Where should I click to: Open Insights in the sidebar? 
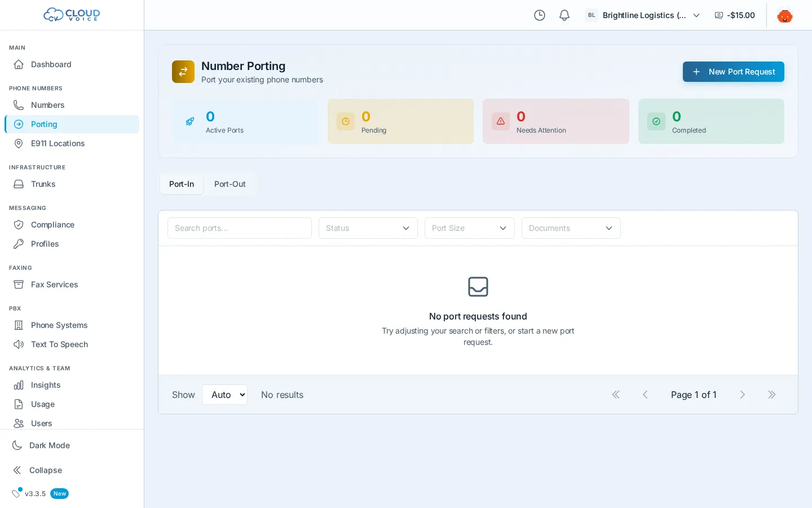point(72,385)
